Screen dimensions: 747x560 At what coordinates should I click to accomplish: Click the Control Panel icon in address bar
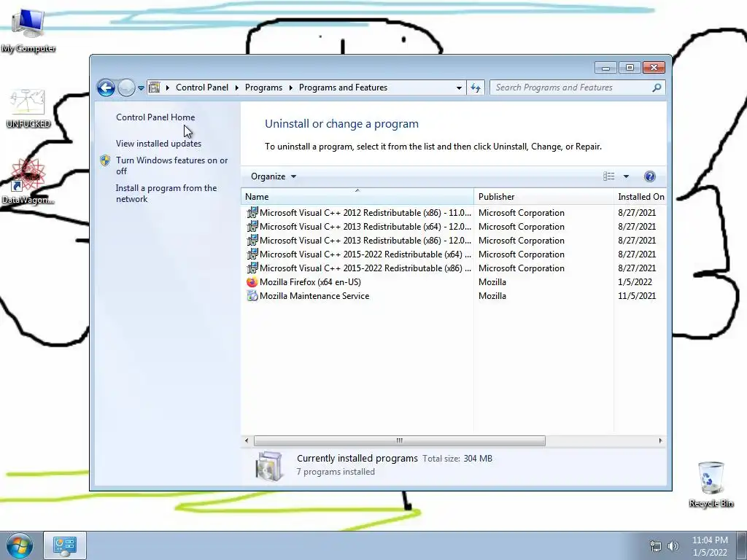[x=155, y=87]
